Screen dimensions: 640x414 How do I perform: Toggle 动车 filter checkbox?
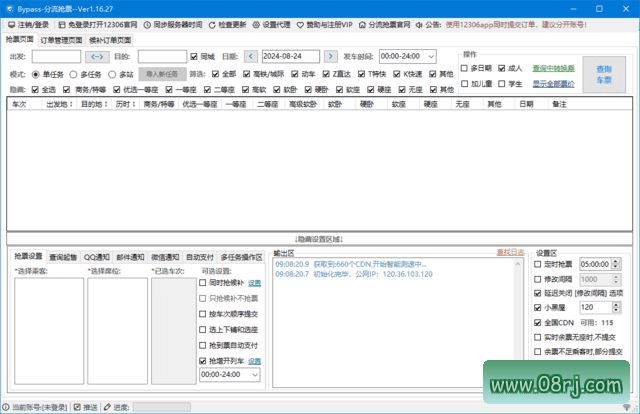click(295, 74)
